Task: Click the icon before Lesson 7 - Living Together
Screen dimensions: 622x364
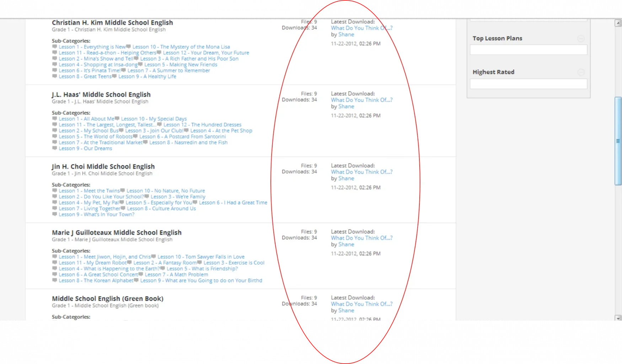Action: coord(54,208)
